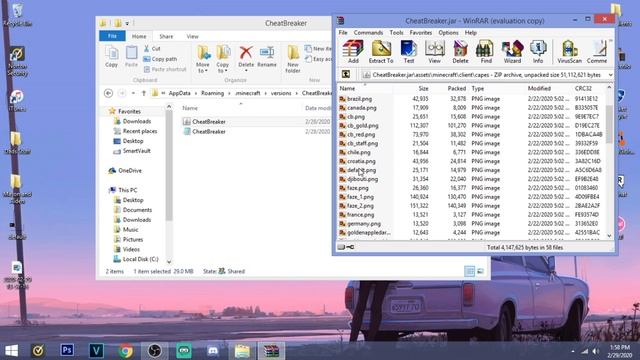Screen dimensions: 640x360
Task: Open the File tab in Explorer
Action: point(112,36)
